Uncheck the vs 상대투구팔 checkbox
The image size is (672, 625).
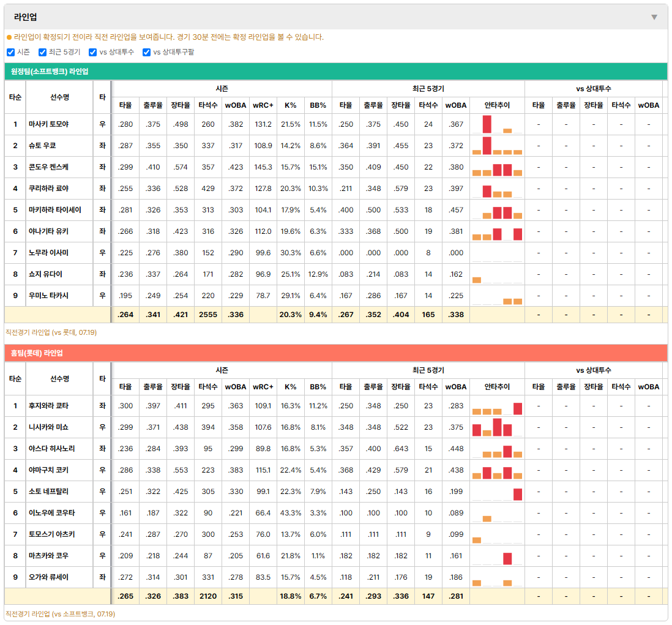click(146, 52)
